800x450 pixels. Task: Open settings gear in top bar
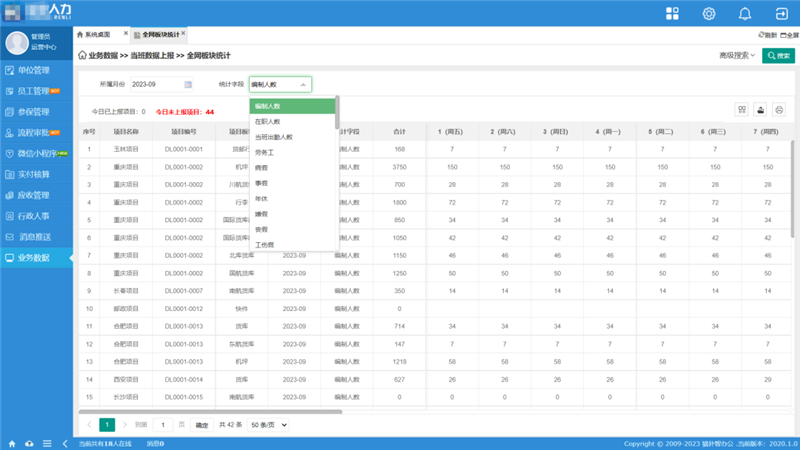[709, 13]
